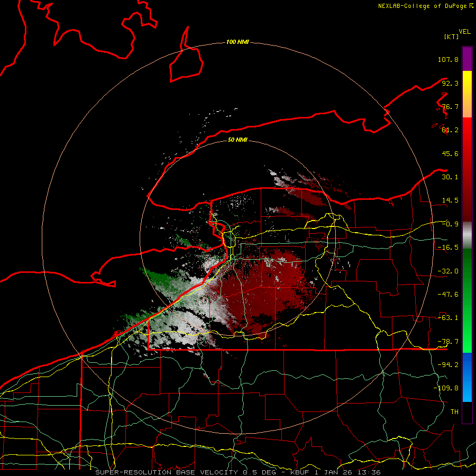Pick the blue segment of velocity color bar
This screenshot has width=476, height=476.
pyautogui.click(x=467, y=377)
